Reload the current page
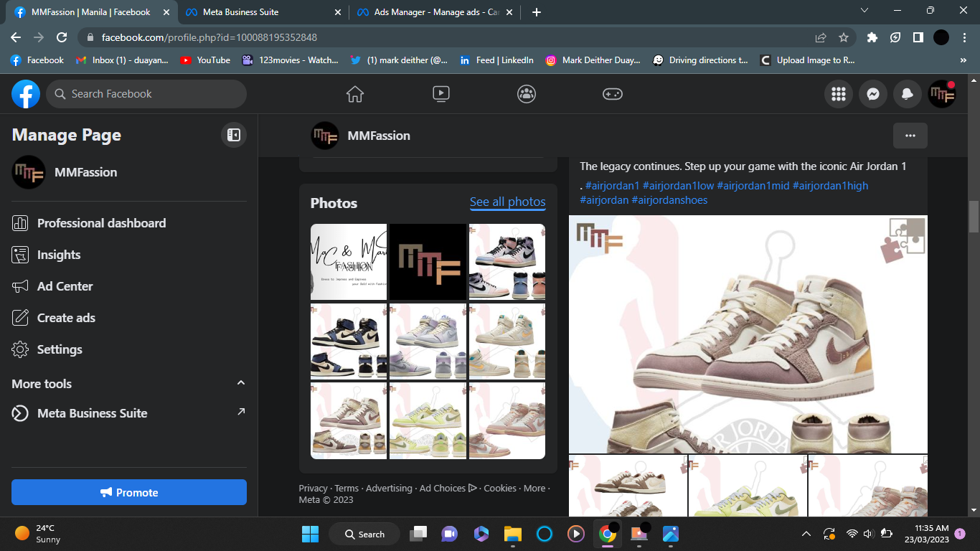The image size is (980, 551). coord(62,37)
